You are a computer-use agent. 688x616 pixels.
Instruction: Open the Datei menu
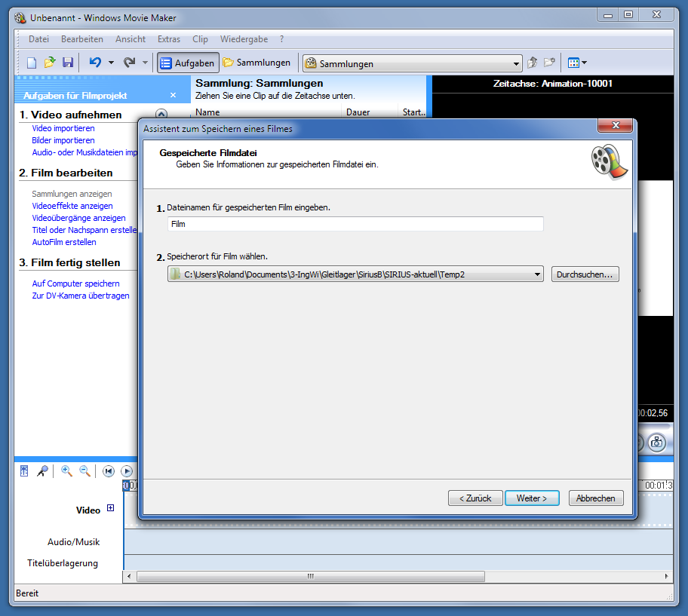38,39
